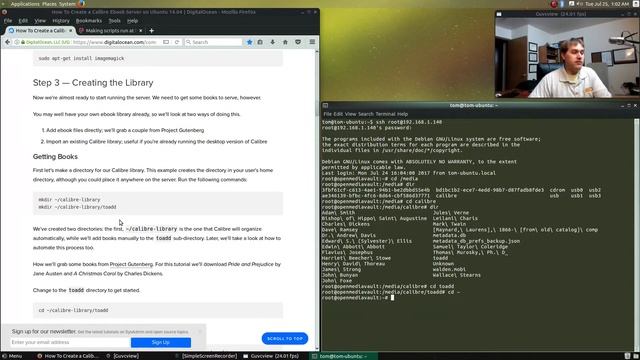Open Firefox View menu
The width and height of the screenshot is (640, 360).
click(40, 20)
